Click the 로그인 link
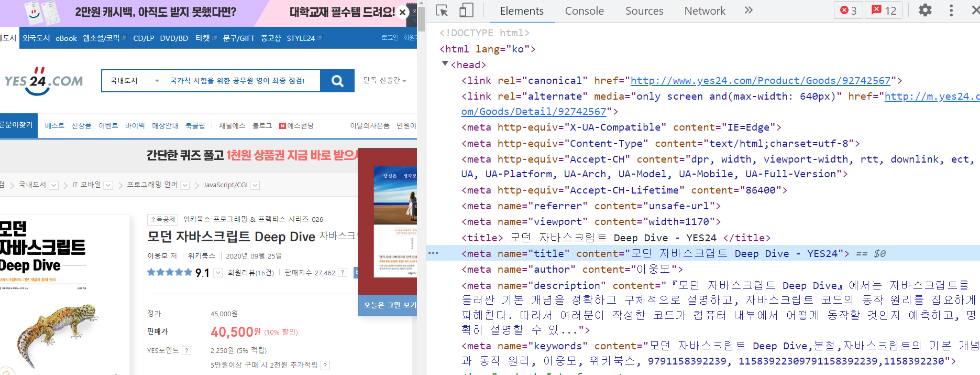980x375 pixels. 390,38
